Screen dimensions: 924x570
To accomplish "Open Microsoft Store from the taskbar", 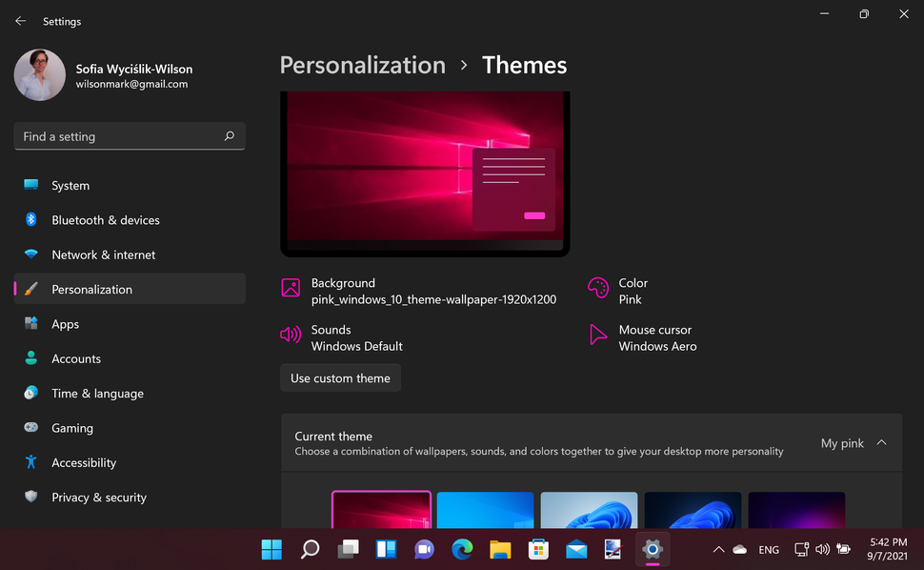I will click(538, 550).
